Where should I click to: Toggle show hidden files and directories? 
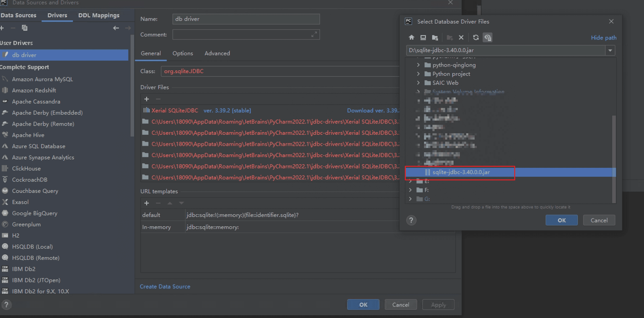tap(488, 37)
